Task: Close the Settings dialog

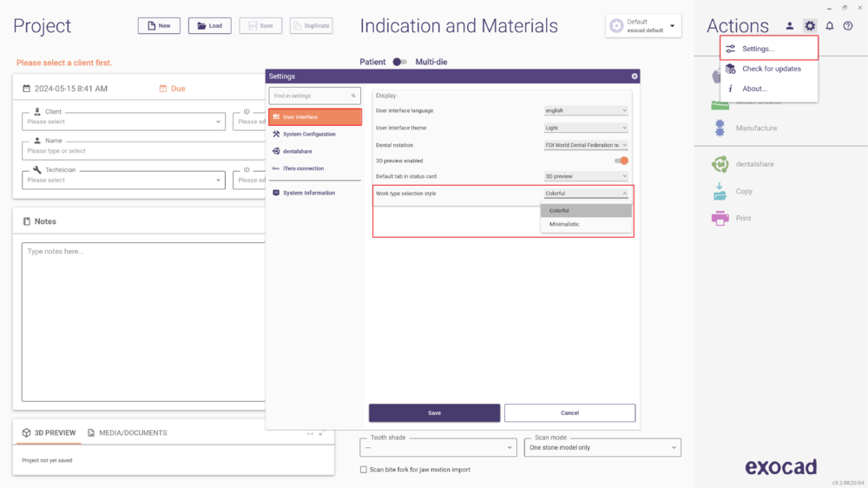Action: pyautogui.click(x=635, y=76)
